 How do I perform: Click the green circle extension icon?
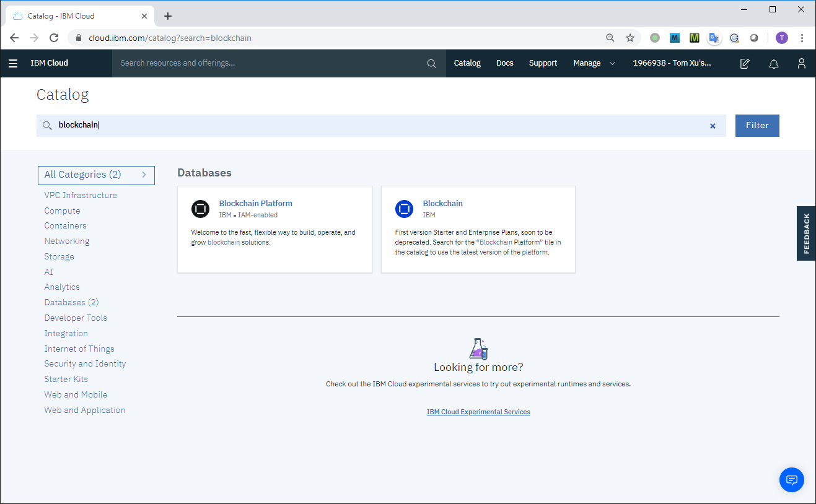click(655, 38)
